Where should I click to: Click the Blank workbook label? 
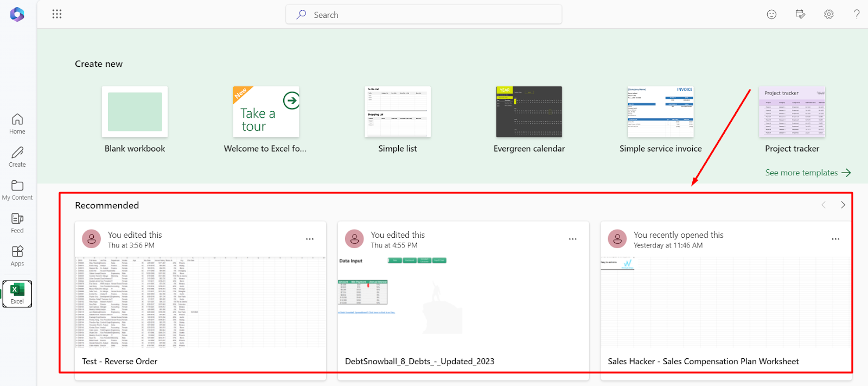point(135,149)
